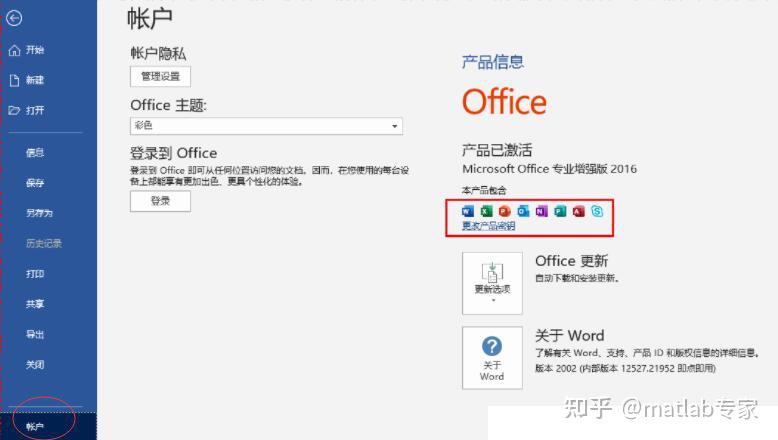Click the PowerPoint product icon
Image resolution: width=778 pixels, height=440 pixels.
(x=505, y=211)
